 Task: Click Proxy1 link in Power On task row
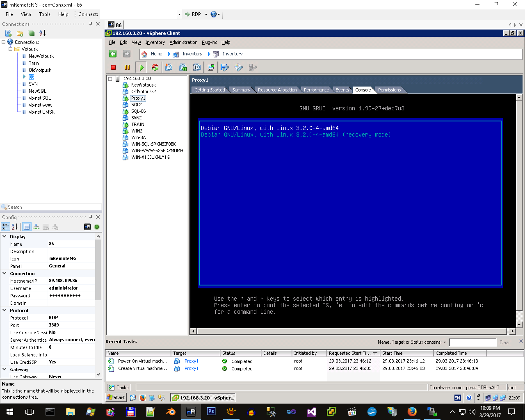click(x=191, y=361)
